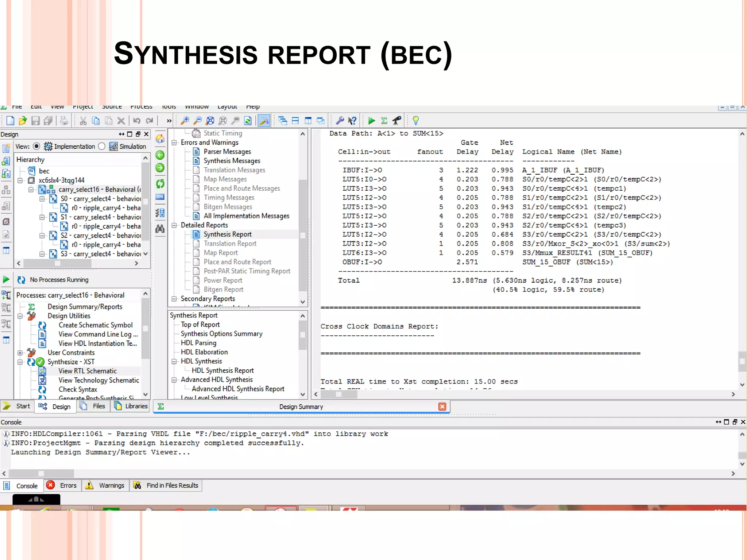The height and width of the screenshot is (560, 747).
Task: Close the Design Summary tab
Action: point(442,407)
